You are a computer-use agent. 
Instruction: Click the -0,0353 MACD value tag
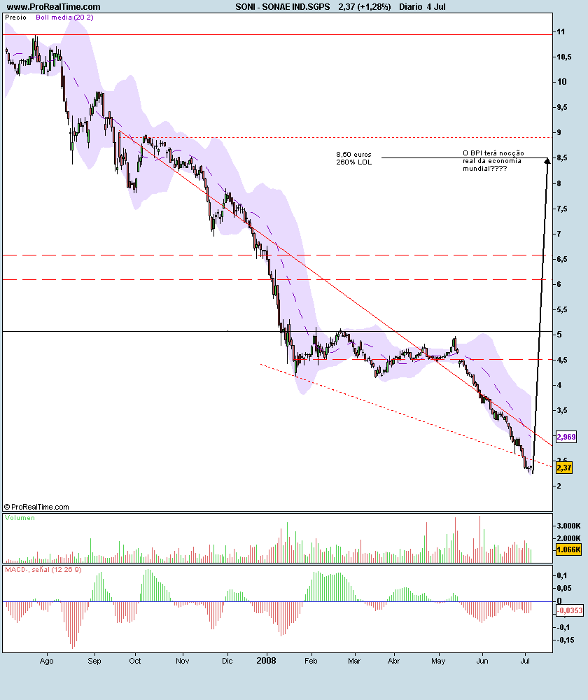pos(570,610)
